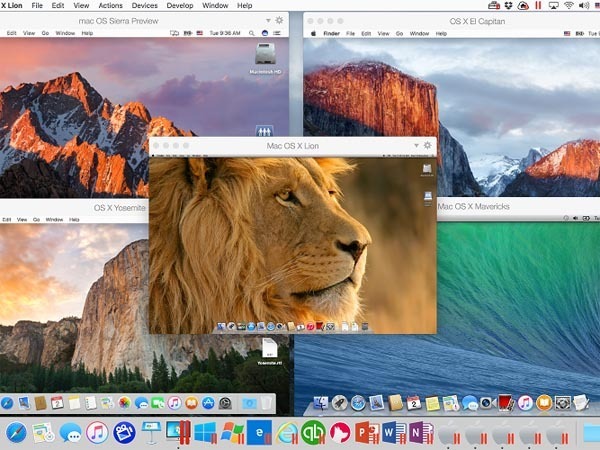Open Launchpad in the Mavericks Dock
Viewport: 600px width, 450px height.
[339, 403]
